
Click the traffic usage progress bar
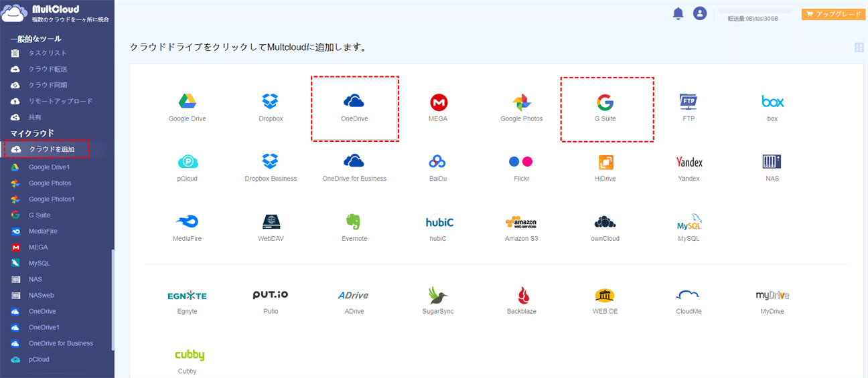coord(755,11)
